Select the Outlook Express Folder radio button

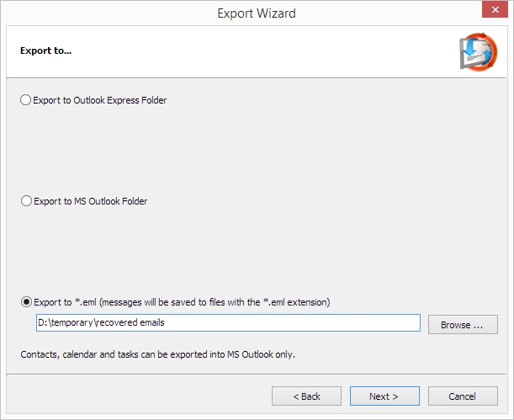point(25,99)
